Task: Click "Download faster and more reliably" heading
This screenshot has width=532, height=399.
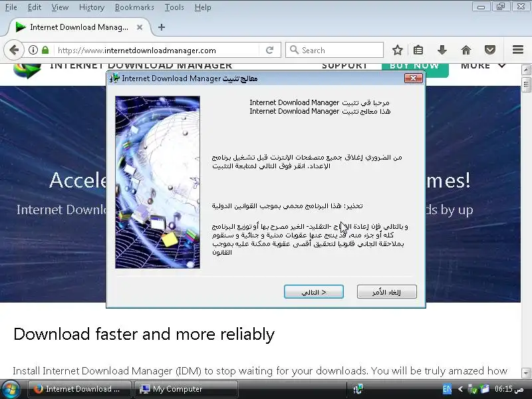Action: coord(144,334)
